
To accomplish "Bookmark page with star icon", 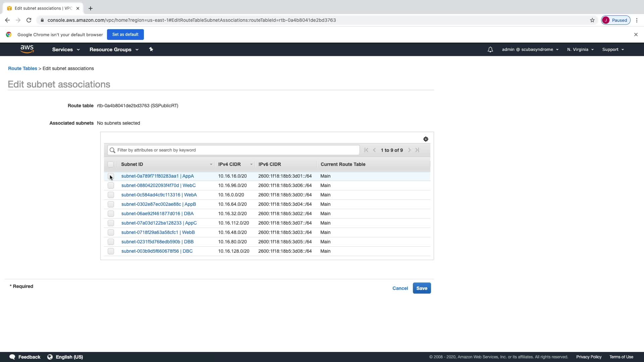I will (592, 20).
